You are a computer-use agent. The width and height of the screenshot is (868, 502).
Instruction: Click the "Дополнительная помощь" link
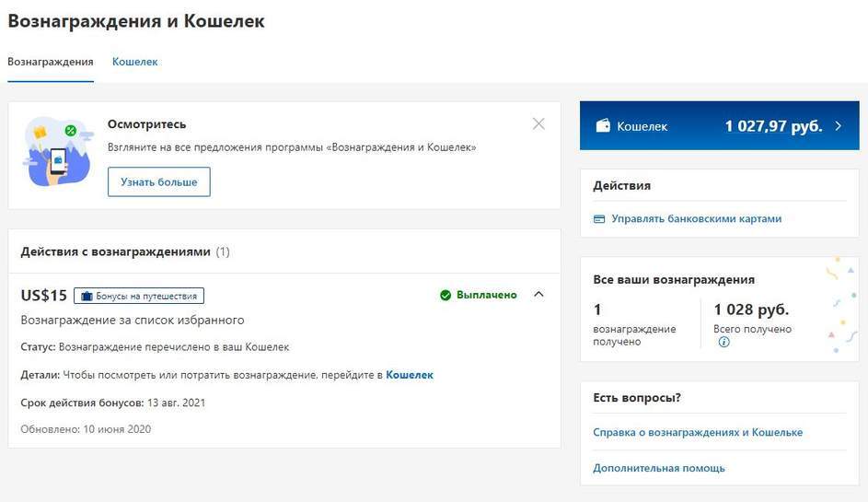pos(659,468)
